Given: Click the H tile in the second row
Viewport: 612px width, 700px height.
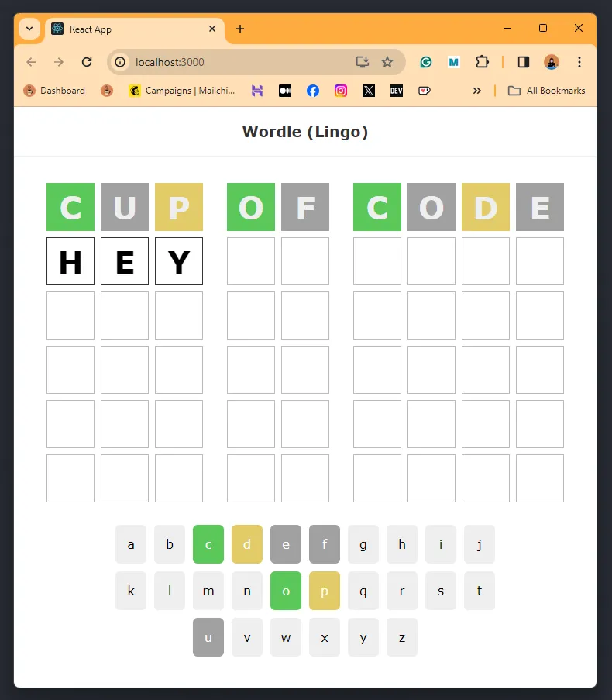Looking at the screenshot, I should coord(70,261).
